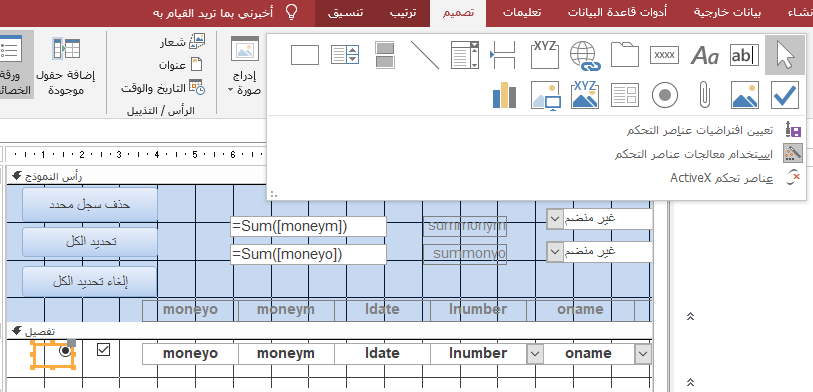Open the تنسيق ribbon tab
Image resolution: width=813 pixels, height=392 pixels.
point(345,13)
